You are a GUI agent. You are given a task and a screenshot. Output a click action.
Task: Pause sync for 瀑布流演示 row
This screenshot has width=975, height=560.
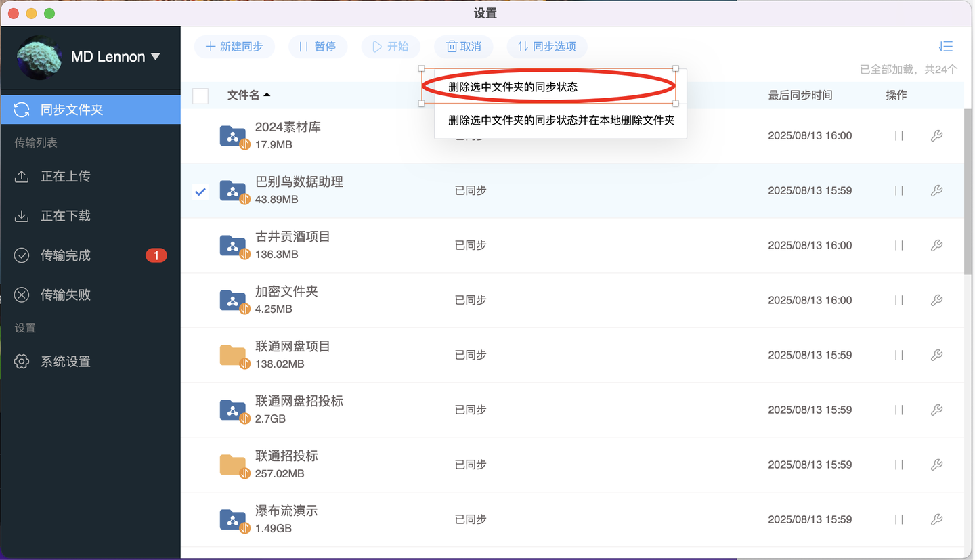899,519
